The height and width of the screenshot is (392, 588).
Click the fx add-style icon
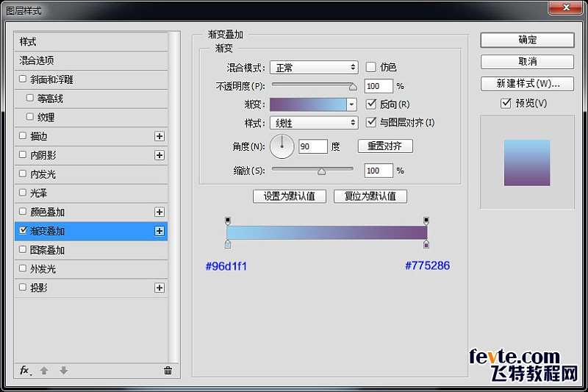click(25, 371)
